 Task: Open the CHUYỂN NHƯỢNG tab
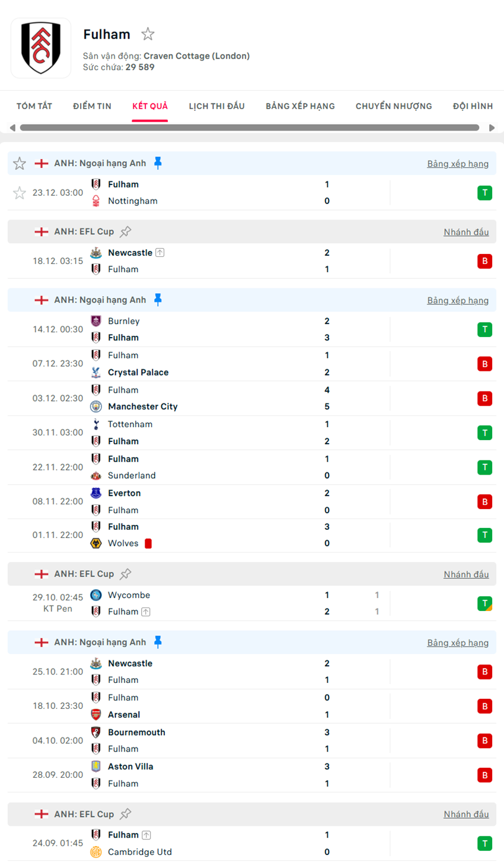[x=394, y=106]
